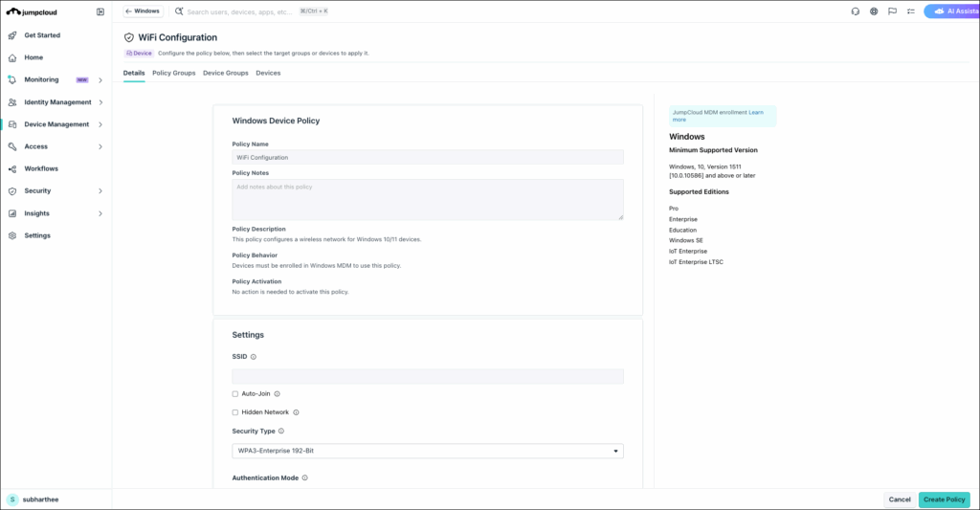Click the Settings gear icon

[x=12, y=235]
